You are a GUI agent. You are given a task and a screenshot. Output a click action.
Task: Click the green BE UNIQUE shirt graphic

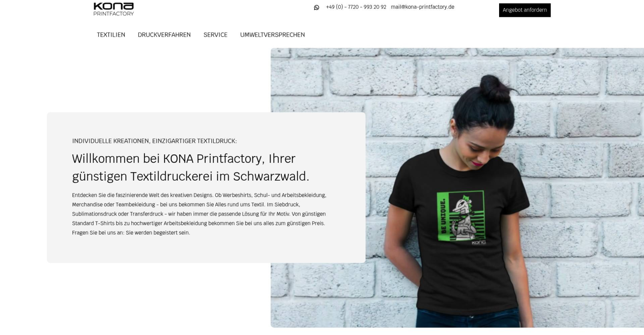[461, 216]
